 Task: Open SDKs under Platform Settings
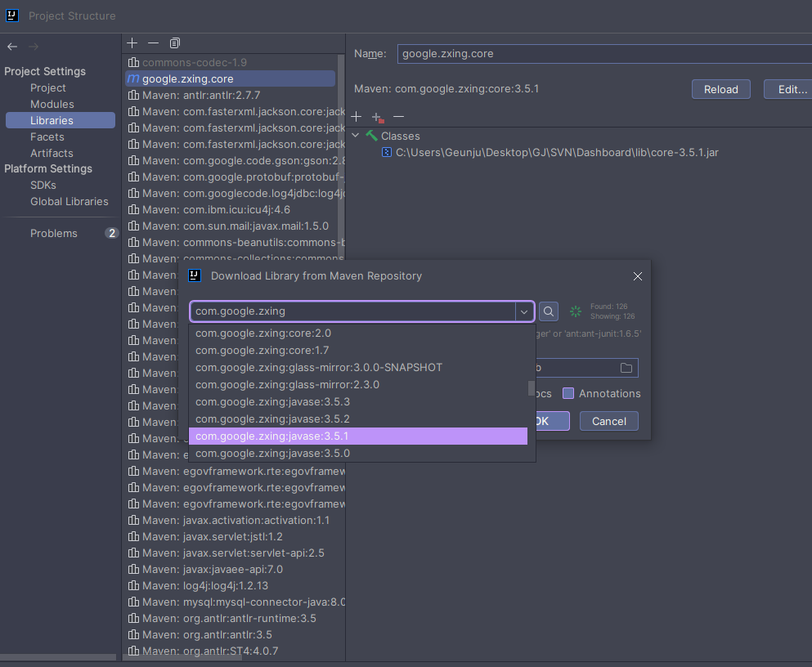click(x=43, y=186)
